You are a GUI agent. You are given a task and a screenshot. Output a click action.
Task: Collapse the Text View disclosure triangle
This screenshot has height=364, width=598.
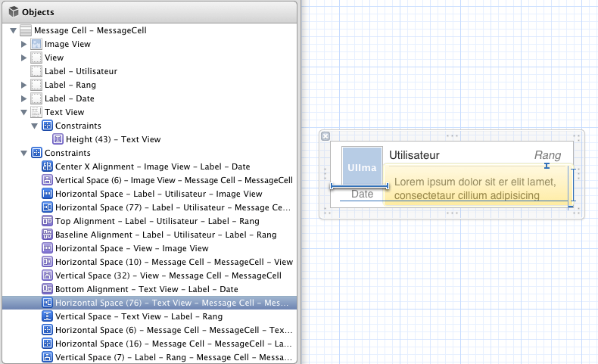[x=23, y=112]
